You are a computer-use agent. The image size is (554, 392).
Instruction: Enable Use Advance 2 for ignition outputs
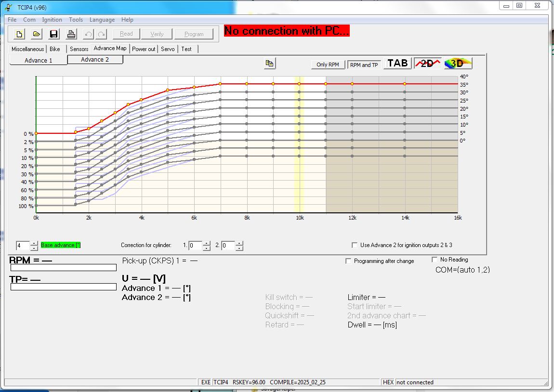click(355, 245)
